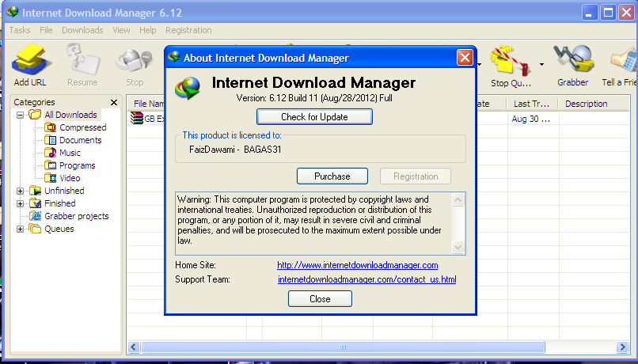Click the Documents category icon

(51, 140)
